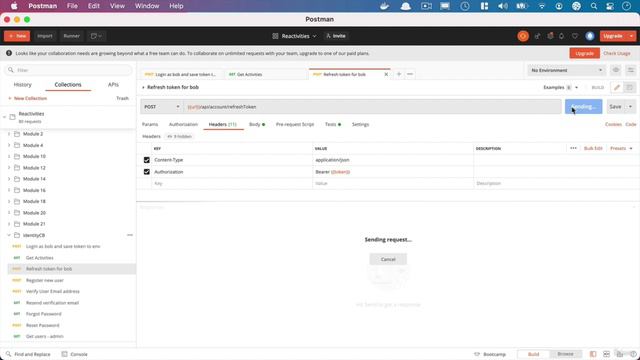Open the No Environment dropdown

(x=567, y=70)
